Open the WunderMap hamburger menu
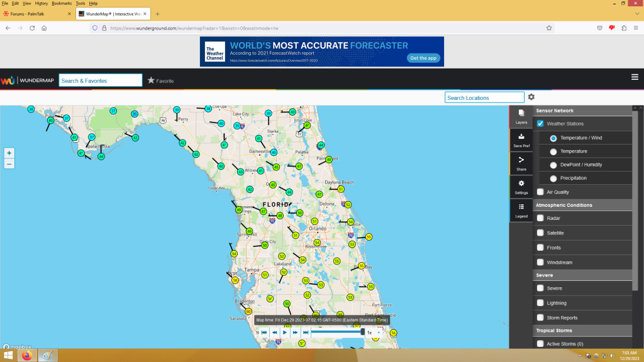 point(635,77)
